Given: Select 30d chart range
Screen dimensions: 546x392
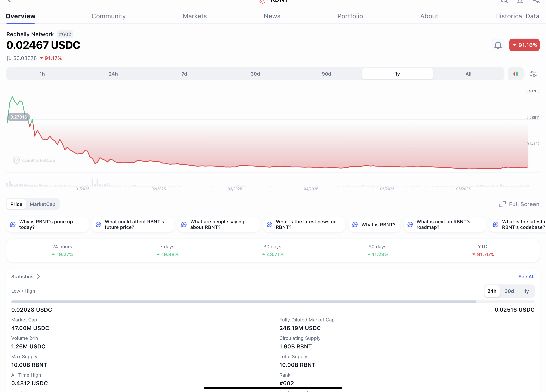Looking at the screenshot, I should [255, 74].
